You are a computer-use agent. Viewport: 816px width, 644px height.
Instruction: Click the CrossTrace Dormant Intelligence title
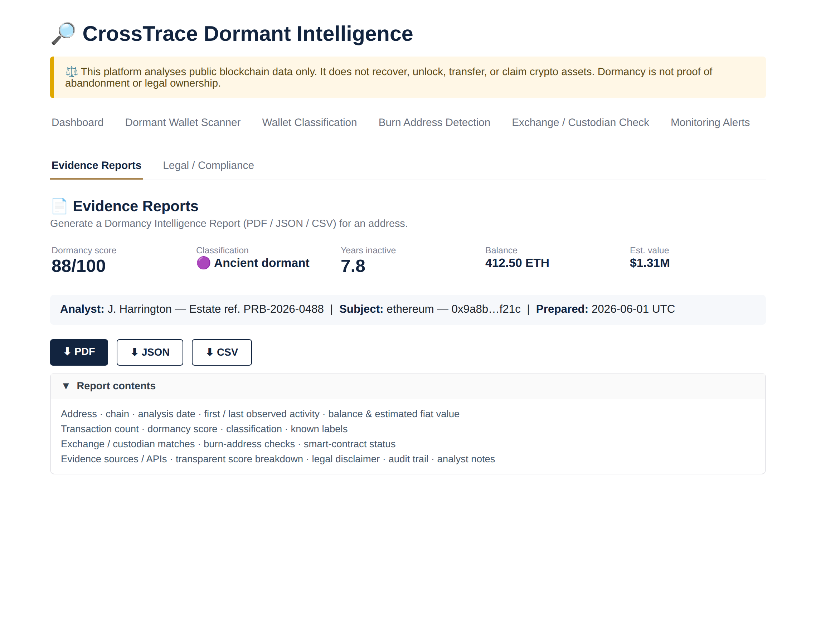[248, 34]
